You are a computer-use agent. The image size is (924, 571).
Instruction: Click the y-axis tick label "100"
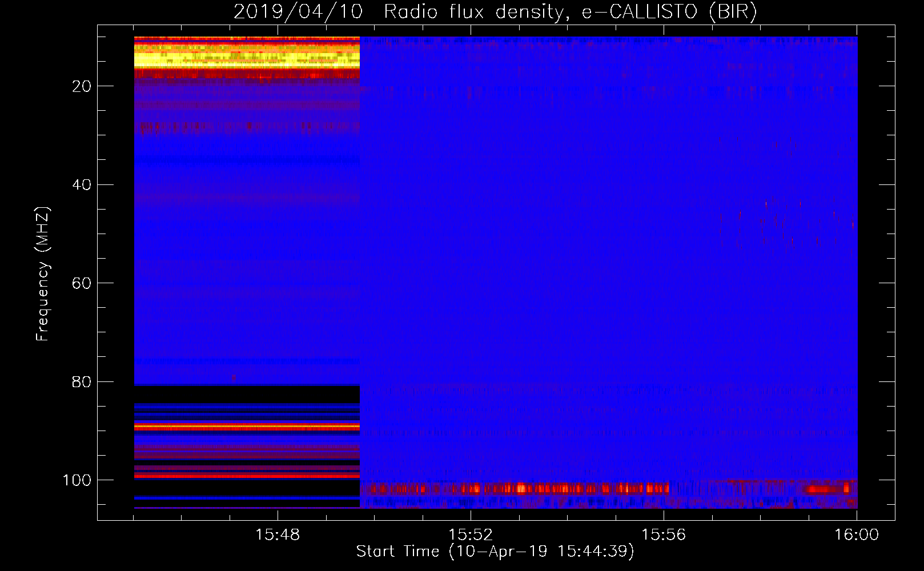point(77,481)
